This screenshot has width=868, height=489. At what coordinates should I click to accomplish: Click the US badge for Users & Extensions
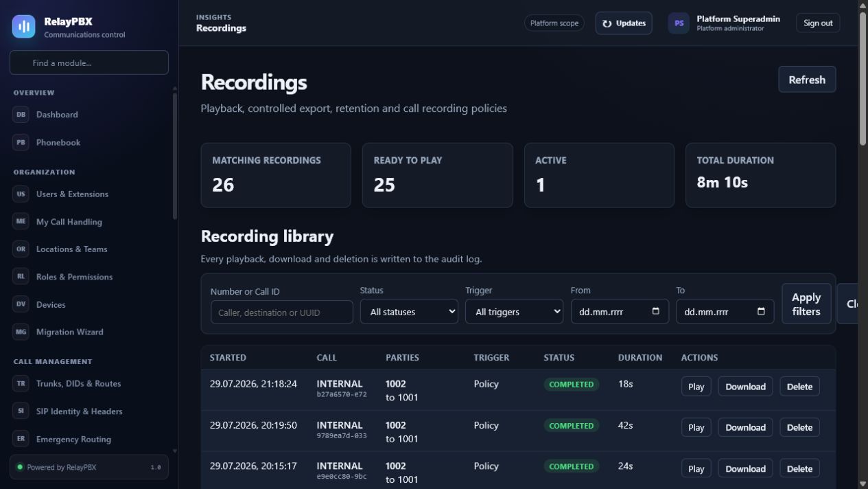(21, 194)
